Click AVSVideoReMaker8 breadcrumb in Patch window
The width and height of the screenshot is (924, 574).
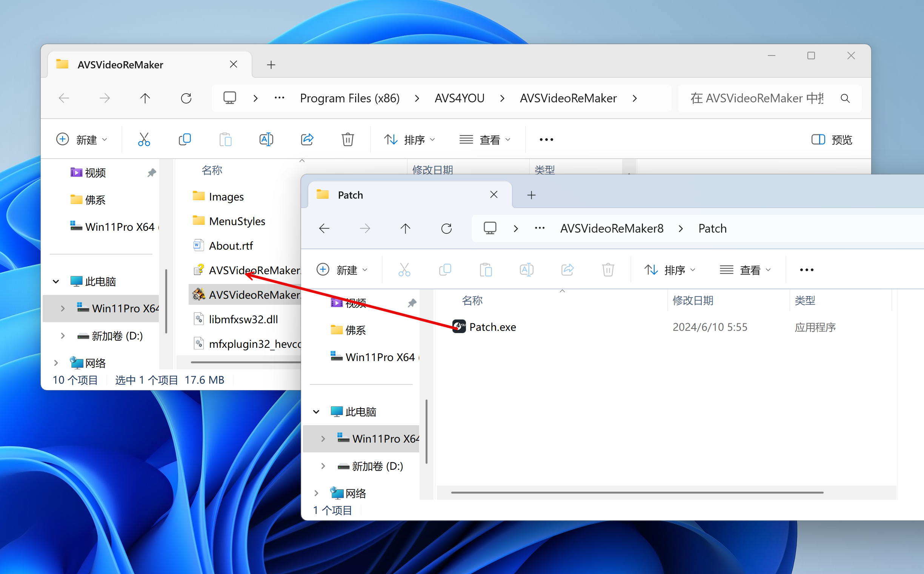[612, 228]
